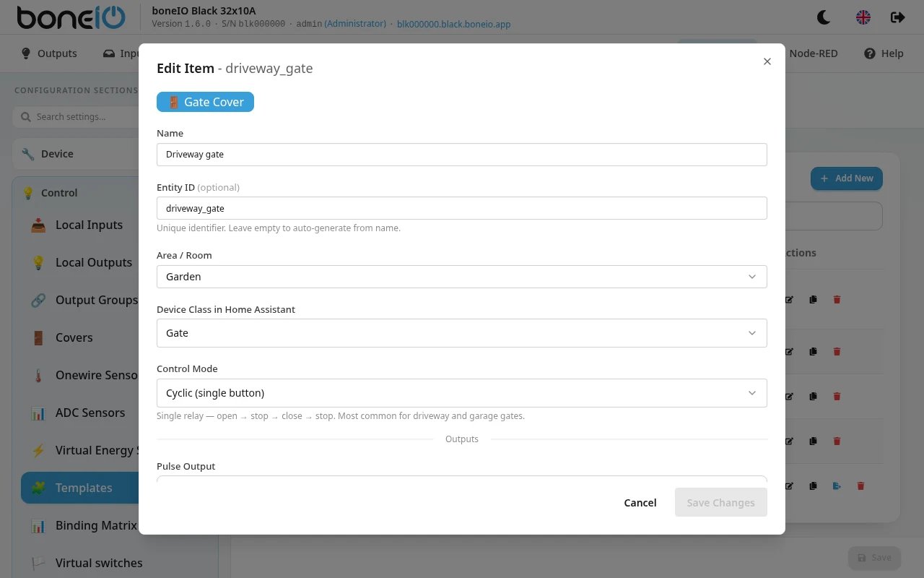
Task: Open the Area / Room dropdown showing Garden
Action: [x=461, y=277]
